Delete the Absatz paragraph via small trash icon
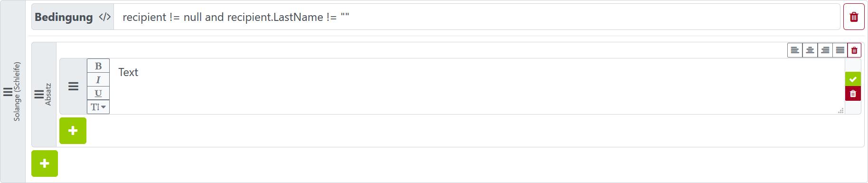The height and width of the screenshot is (183, 868). pyautogui.click(x=854, y=50)
